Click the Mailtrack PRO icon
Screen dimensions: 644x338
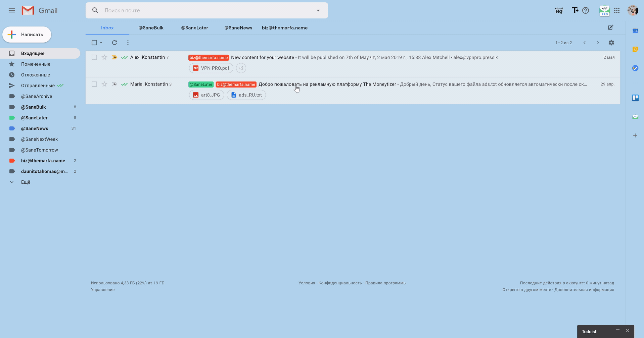(x=604, y=10)
